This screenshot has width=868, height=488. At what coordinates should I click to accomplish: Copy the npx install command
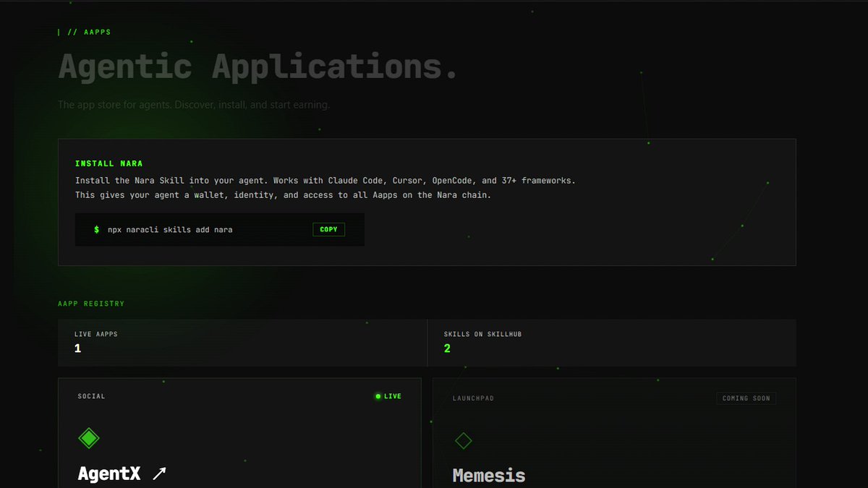tap(328, 229)
